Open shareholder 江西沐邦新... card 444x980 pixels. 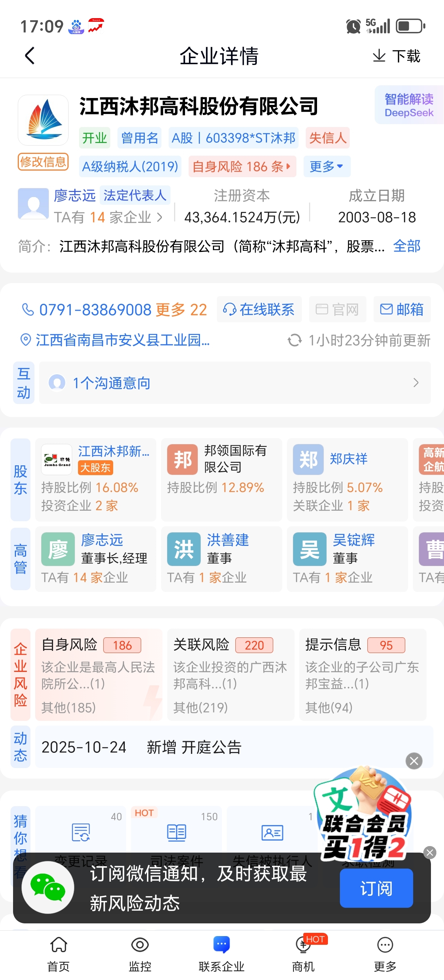pos(96,479)
